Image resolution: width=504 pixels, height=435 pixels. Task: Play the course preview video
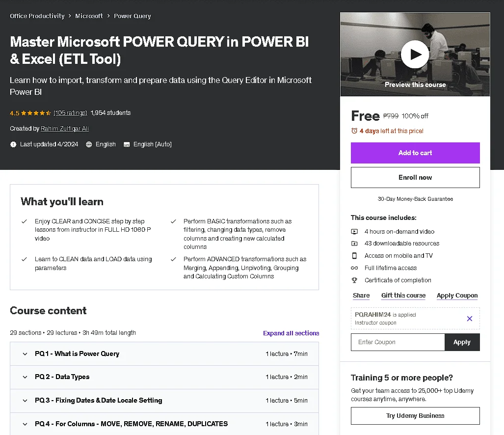point(415,54)
